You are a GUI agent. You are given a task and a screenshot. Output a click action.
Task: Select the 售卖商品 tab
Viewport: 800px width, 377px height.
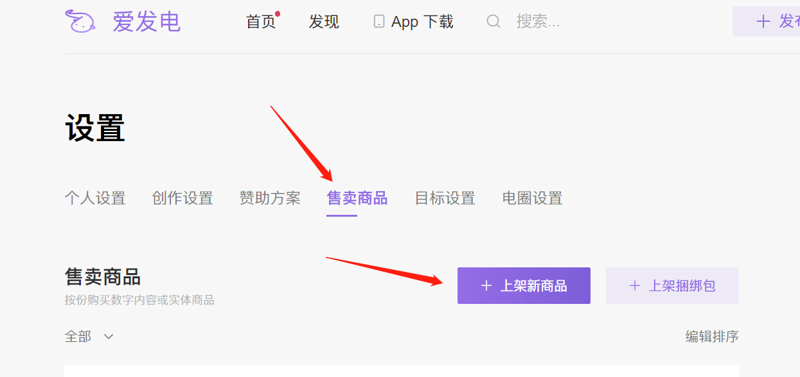pyautogui.click(x=357, y=198)
